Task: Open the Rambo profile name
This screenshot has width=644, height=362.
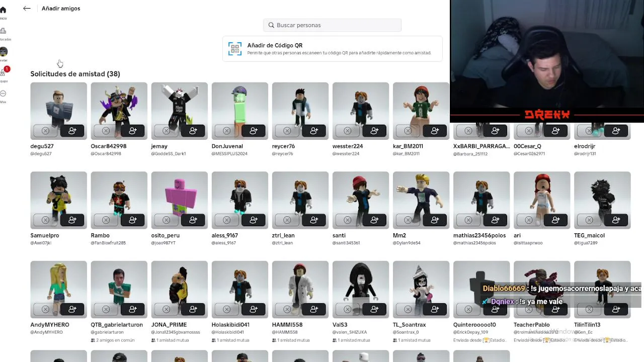Action: pos(100,235)
